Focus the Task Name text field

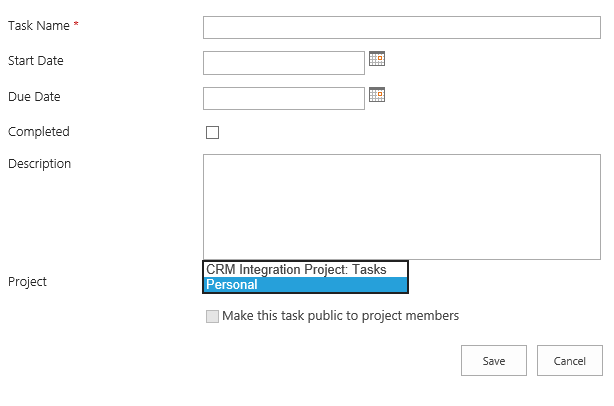point(402,27)
